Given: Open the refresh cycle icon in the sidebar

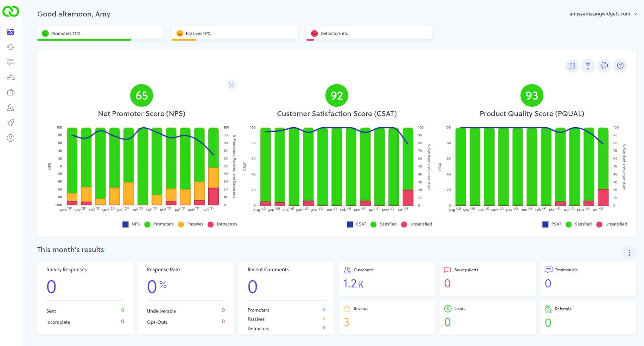Looking at the screenshot, I should pyautogui.click(x=11, y=47).
